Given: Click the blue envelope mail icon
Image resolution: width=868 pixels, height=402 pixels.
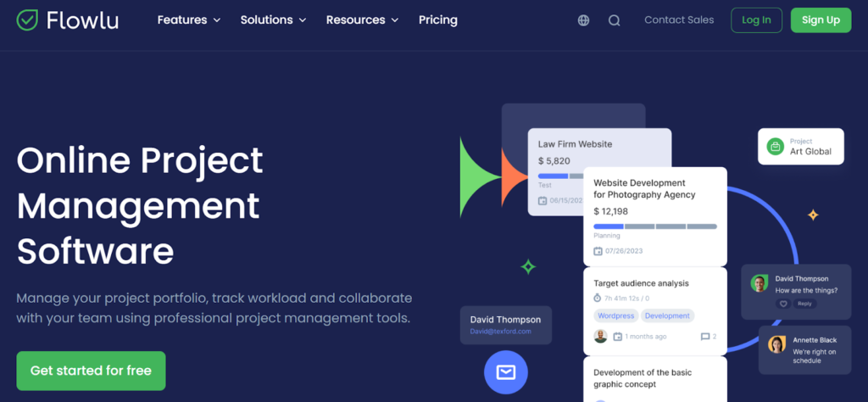Looking at the screenshot, I should click(x=505, y=372).
